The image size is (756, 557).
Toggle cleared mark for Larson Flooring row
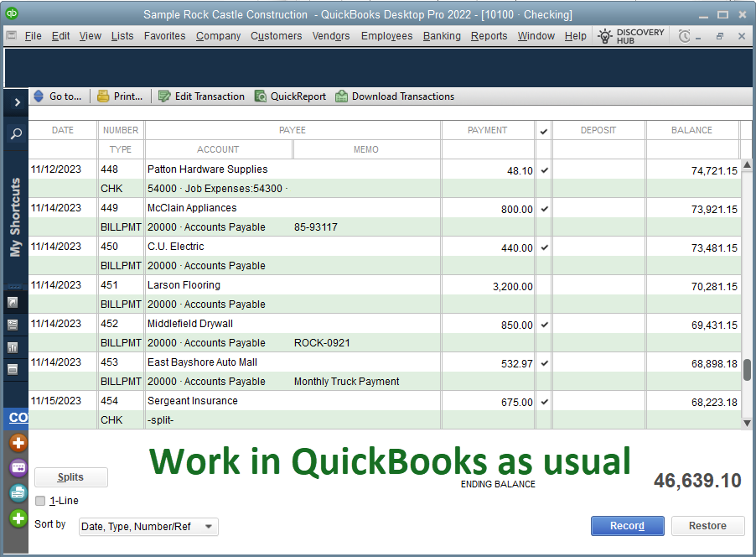point(544,286)
